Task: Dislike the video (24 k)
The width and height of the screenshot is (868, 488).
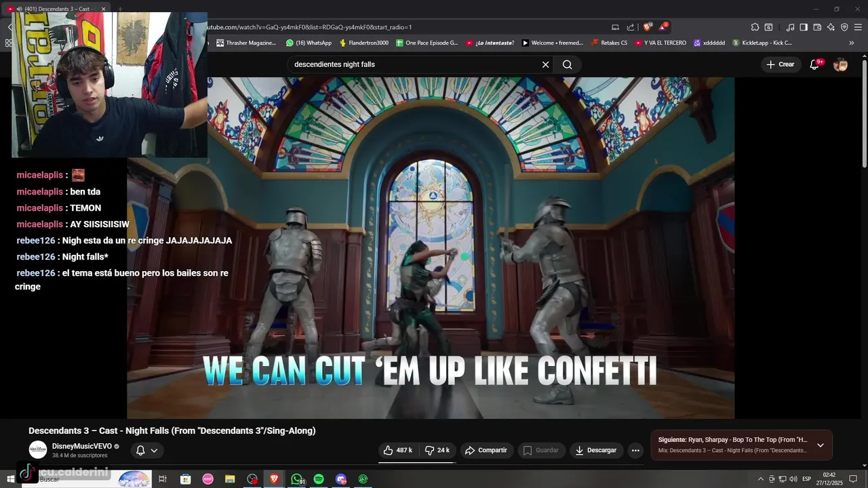Action: point(437,450)
